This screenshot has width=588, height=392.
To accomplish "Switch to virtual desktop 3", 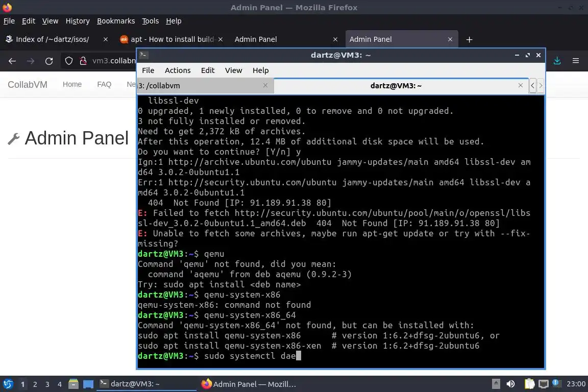I will click(x=47, y=384).
